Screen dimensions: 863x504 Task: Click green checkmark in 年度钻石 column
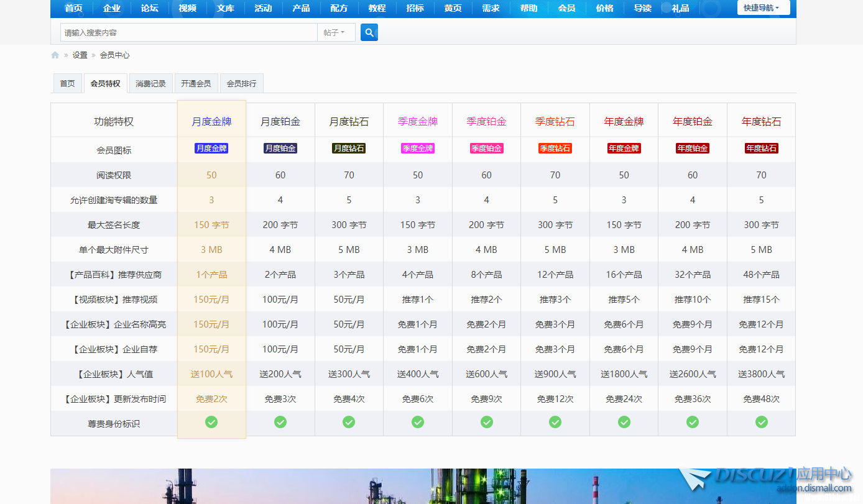[761, 422]
